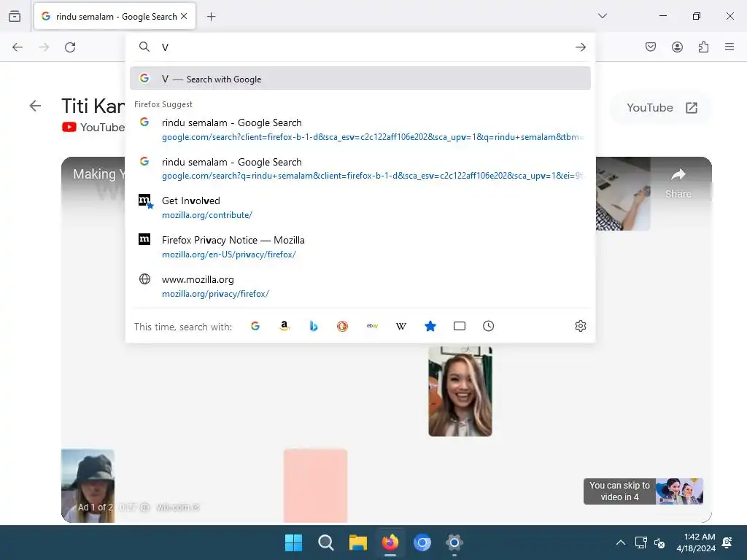Open the Windows Start menu
The height and width of the screenshot is (560, 747).
pyautogui.click(x=293, y=542)
